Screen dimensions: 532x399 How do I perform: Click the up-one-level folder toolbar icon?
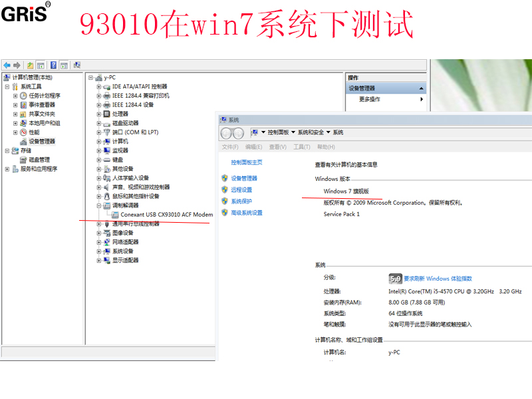click(x=30, y=65)
